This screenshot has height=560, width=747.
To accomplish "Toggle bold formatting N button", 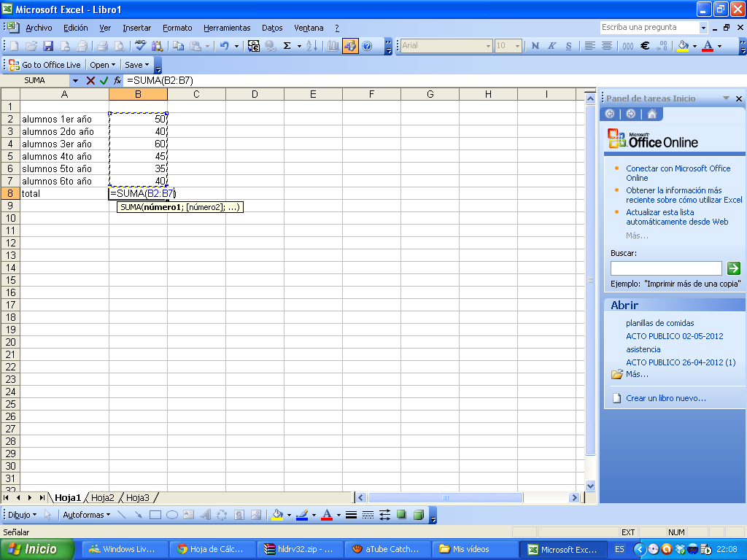I will (535, 46).
